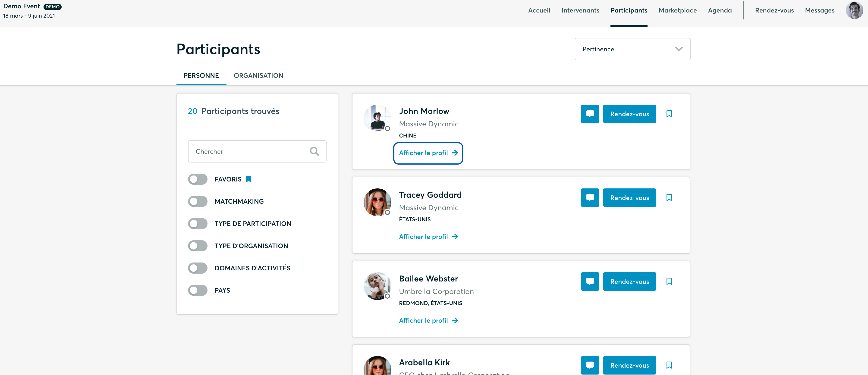The width and height of the screenshot is (868, 375).
Task: Afficher le profil of Tracey Goddard
Action: tap(428, 237)
